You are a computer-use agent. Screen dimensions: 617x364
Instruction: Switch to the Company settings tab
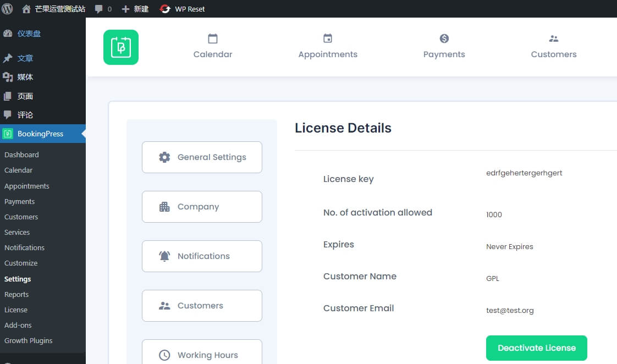202,207
